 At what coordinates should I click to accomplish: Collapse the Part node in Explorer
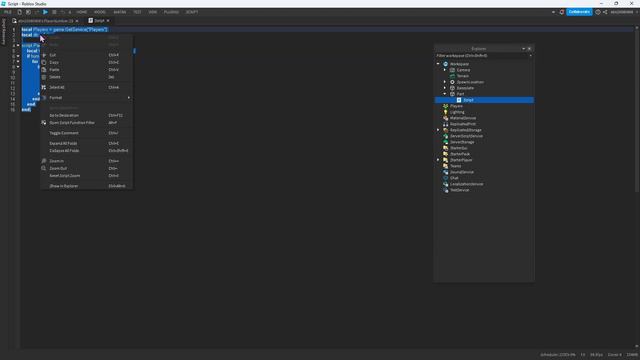tap(445, 94)
